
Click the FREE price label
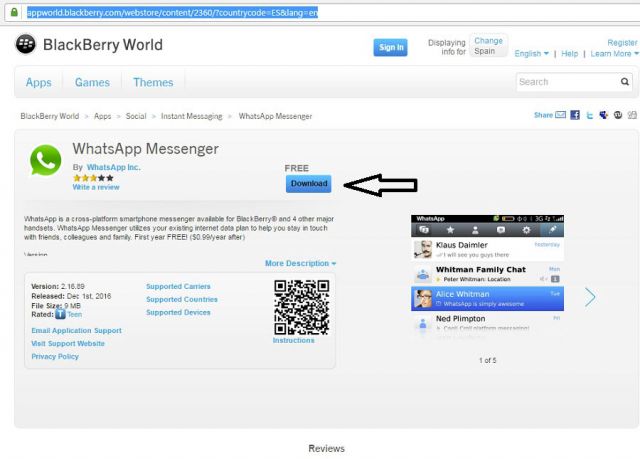pos(296,168)
